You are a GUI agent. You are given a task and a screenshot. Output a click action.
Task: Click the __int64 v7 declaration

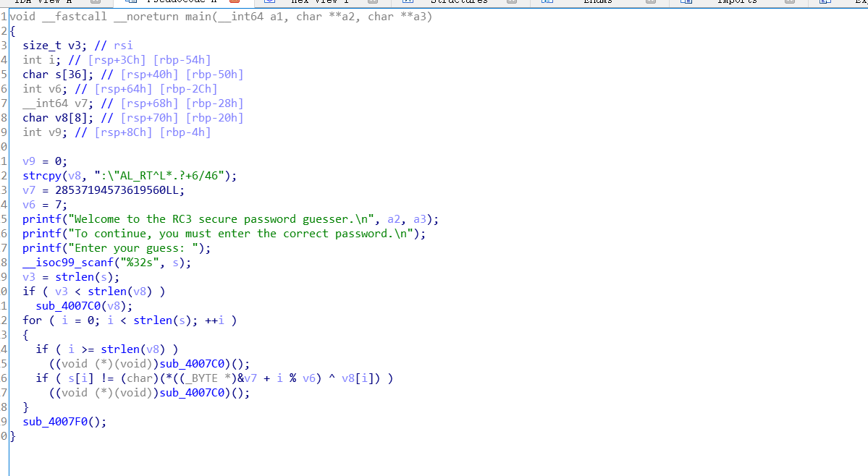coord(58,103)
